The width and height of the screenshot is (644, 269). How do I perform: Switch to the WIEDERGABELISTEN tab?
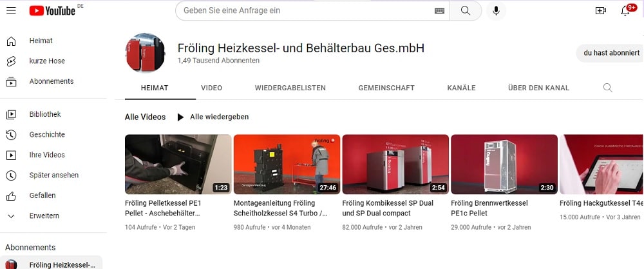(290, 88)
